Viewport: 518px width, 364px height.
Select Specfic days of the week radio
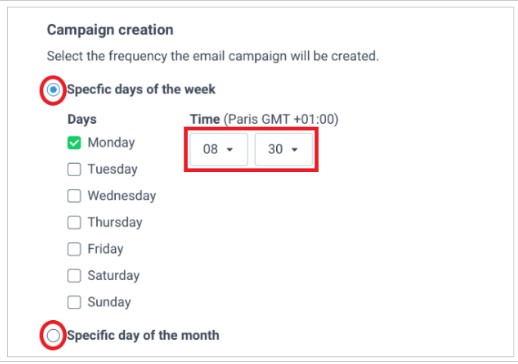(53, 90)
